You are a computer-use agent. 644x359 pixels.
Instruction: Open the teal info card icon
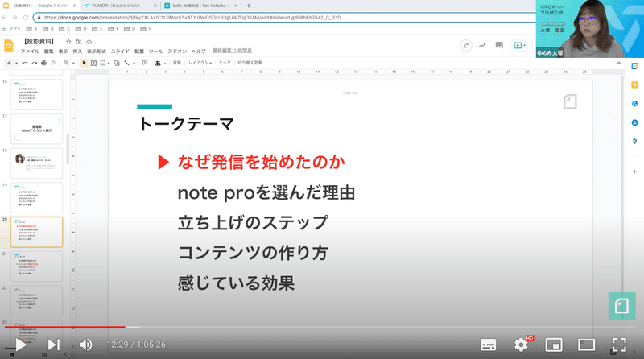621,306
